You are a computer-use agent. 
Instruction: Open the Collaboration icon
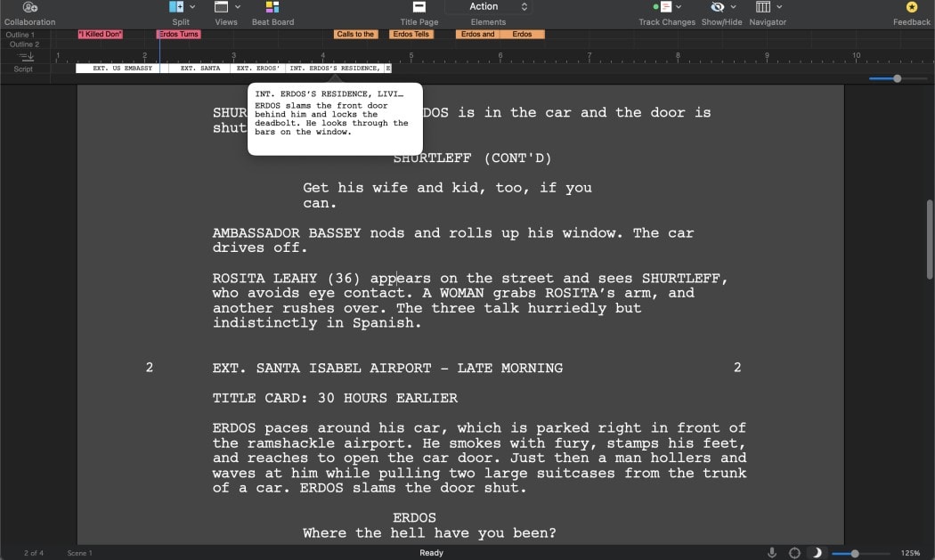point(29,7)
